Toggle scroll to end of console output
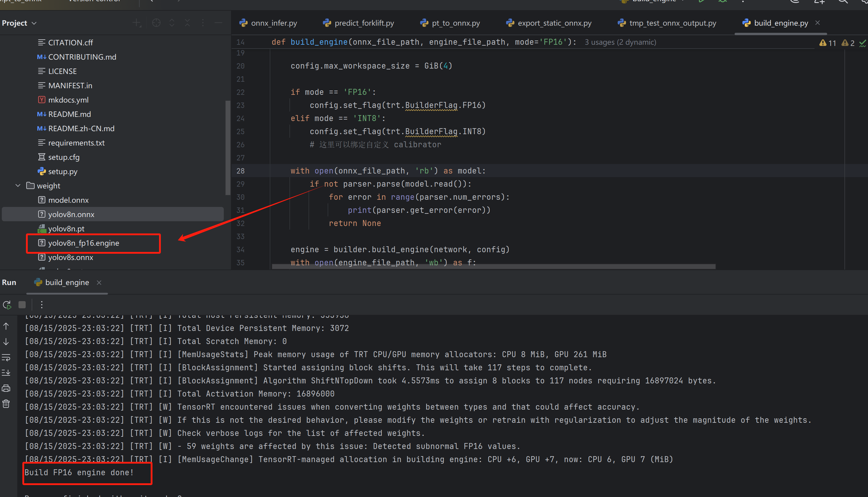This screenshot has height=497, width=868. pos(6,373)
